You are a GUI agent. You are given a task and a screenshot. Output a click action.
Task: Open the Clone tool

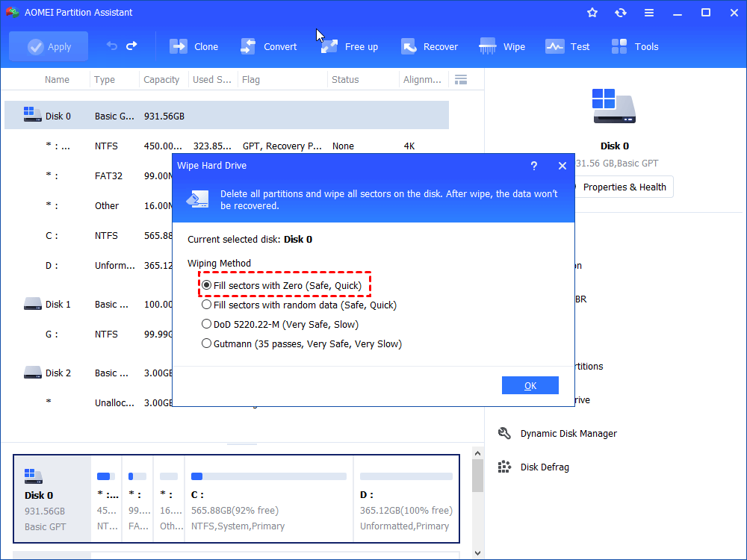[193, 46]
